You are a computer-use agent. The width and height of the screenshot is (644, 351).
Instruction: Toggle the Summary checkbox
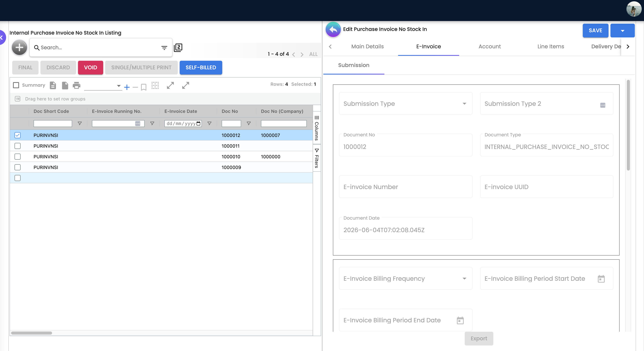click(16, 85)
